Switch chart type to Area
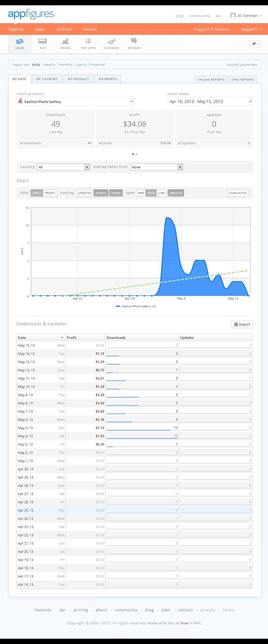Image resolution: width=268 pixels, height=644 pixels. 151,193
